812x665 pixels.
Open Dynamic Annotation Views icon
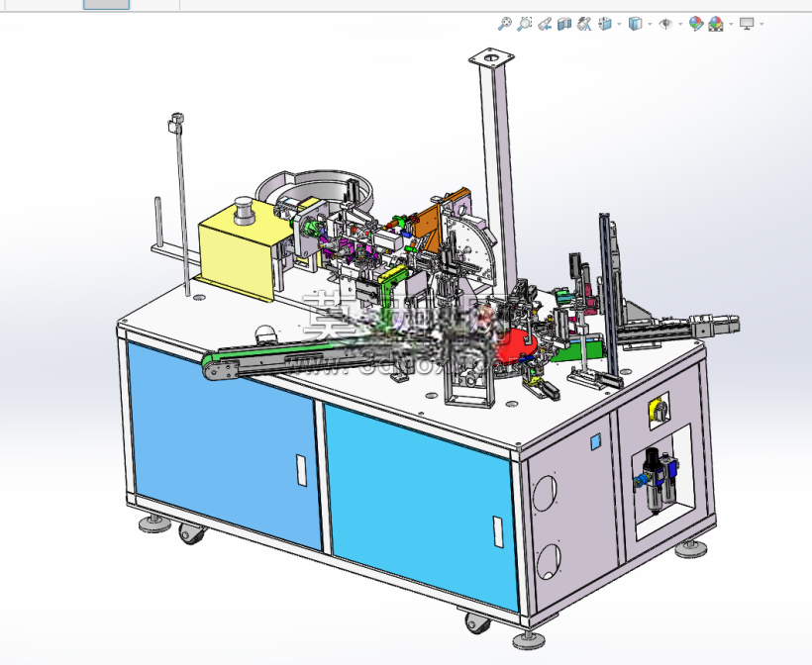[x=584, y=24]
